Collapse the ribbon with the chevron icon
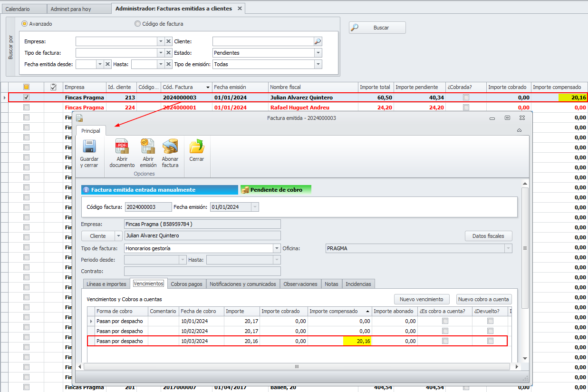 click(519, 130)
